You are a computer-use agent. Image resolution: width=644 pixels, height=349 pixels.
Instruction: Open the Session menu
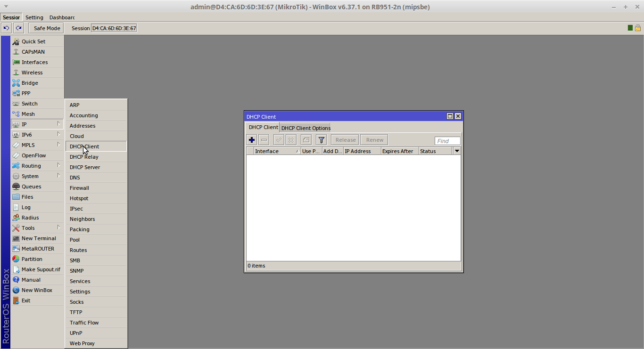[11, 17]
